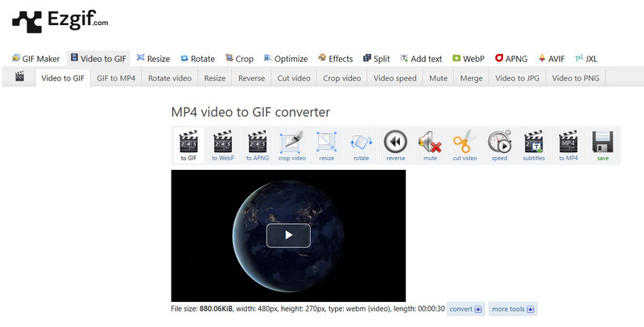Open the Effects top menu item

(336, 59)
